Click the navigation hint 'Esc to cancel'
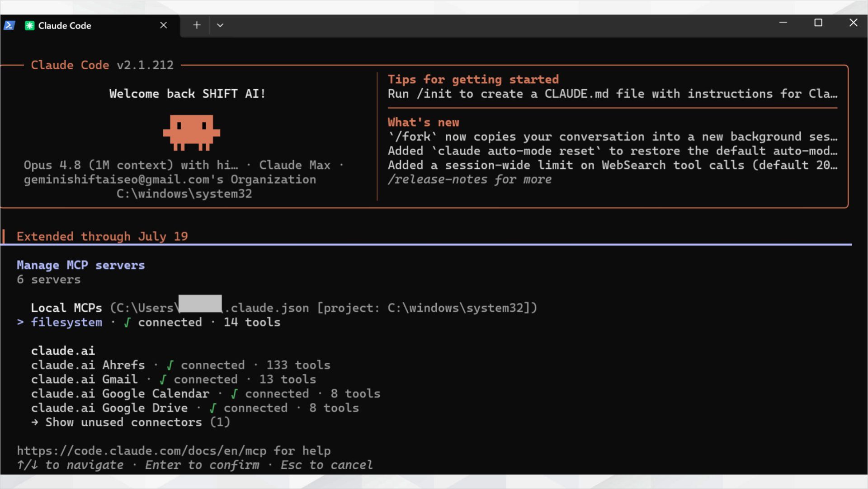 [327, 465]
